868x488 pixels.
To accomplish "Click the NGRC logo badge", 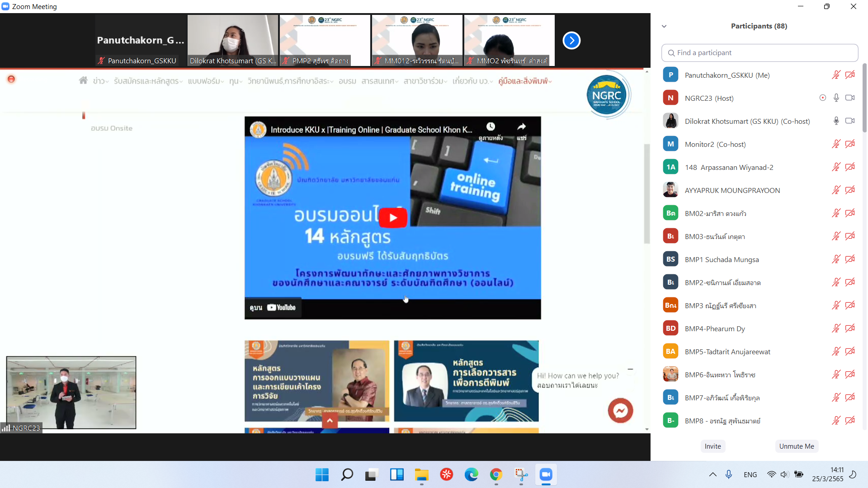I will [607, 95].
